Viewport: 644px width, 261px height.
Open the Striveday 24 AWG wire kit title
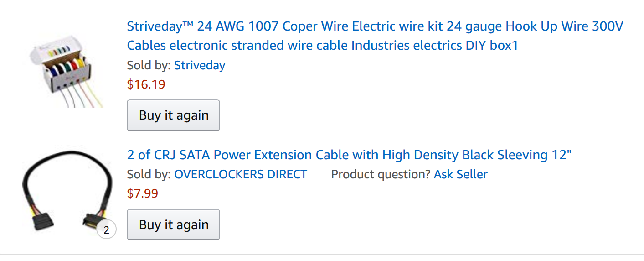[374, 26]
